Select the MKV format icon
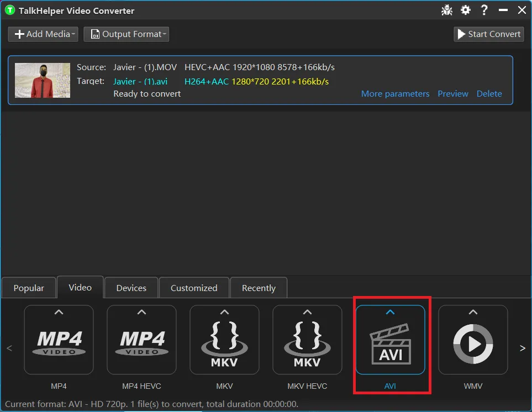The image size is (532, 412). 224,345
